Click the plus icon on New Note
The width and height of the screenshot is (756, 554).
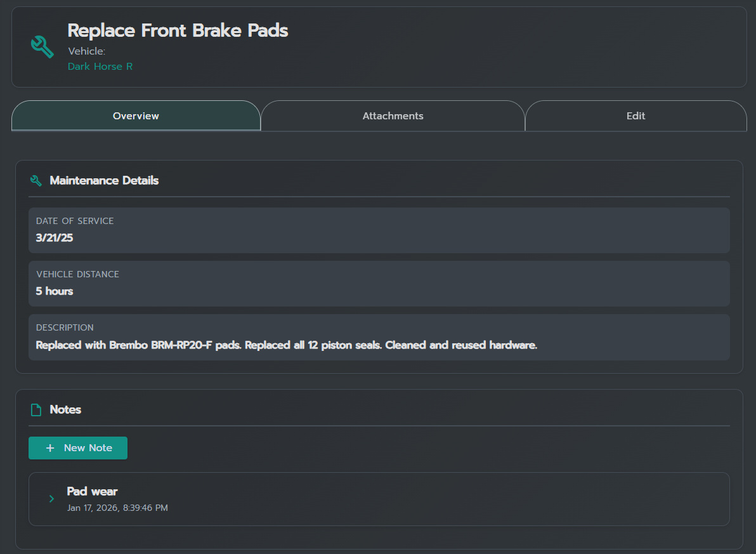[51, 448]
